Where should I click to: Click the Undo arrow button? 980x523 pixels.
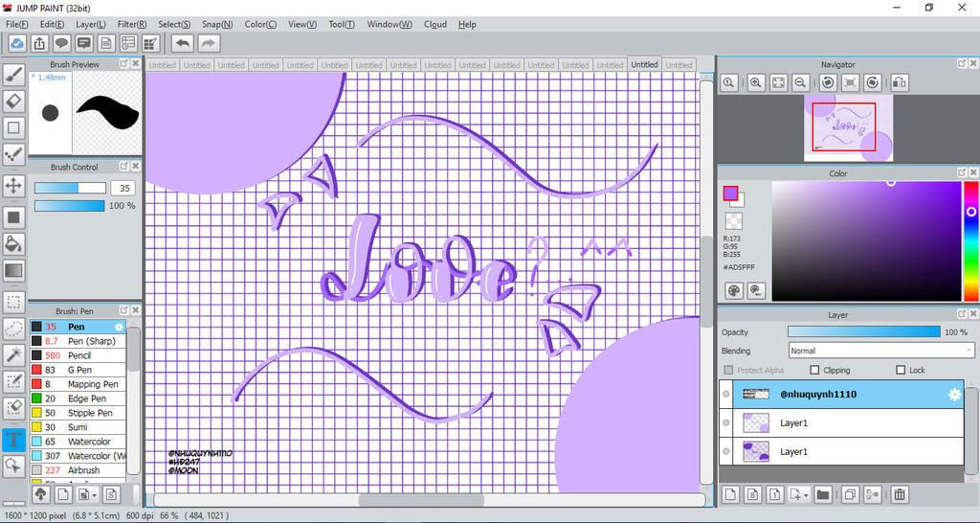pos(183,43)
